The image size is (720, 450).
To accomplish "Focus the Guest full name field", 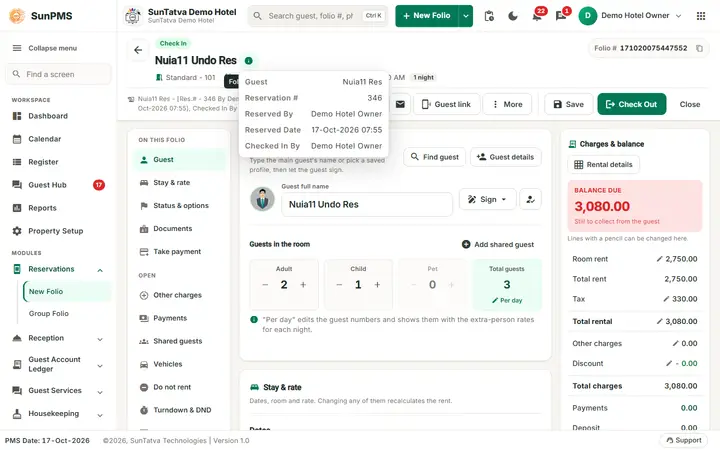I will point(366,204).
